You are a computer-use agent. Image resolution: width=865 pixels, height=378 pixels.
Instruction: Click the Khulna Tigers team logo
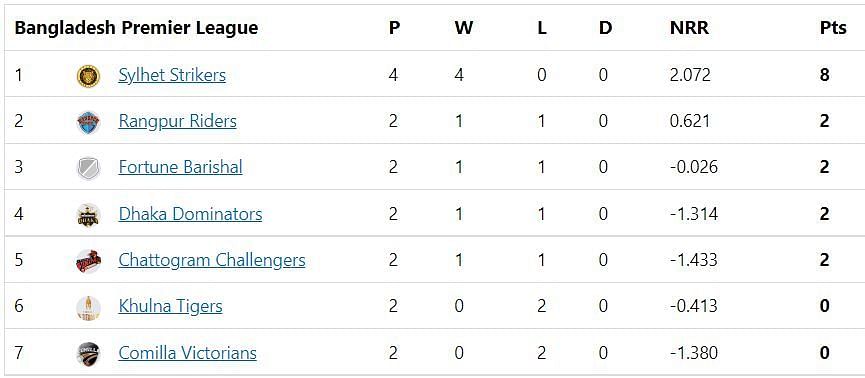(x=88, y=307)
